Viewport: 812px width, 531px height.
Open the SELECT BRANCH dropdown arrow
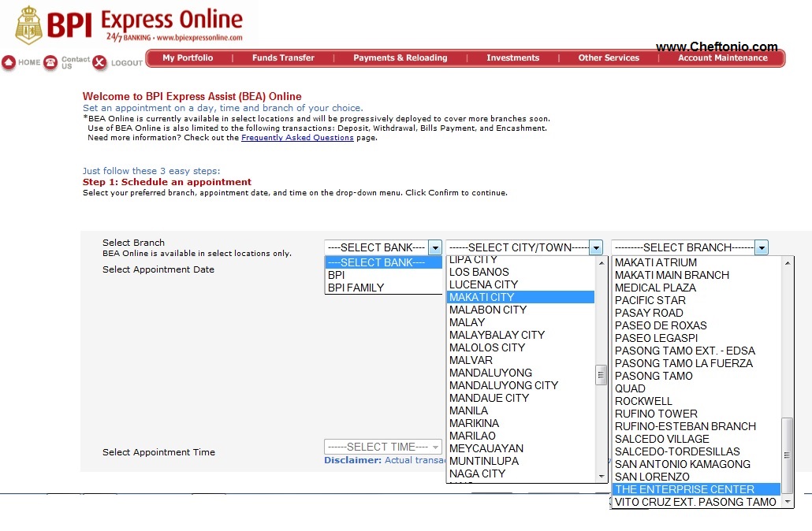pyautogui.click(x=761, y=247)
